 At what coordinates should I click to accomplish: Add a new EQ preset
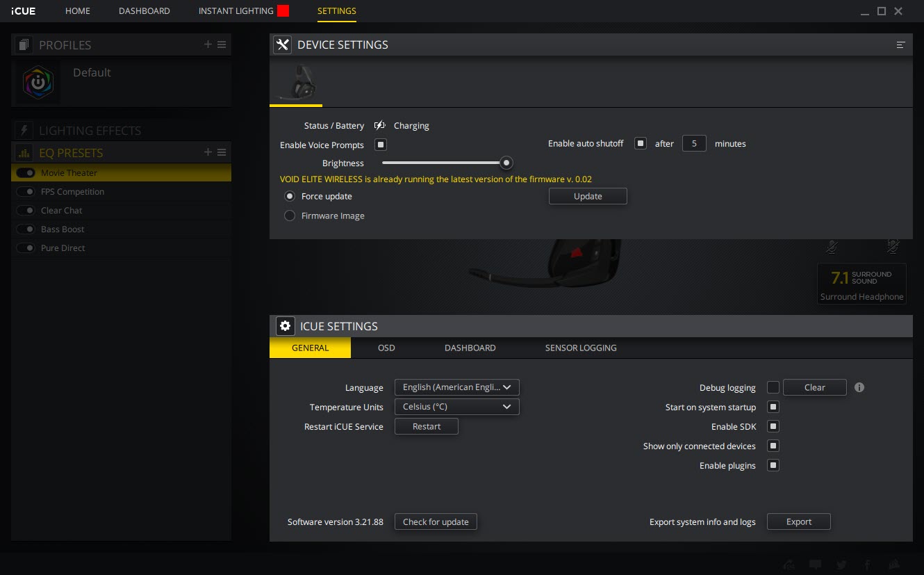coord(208,152)
